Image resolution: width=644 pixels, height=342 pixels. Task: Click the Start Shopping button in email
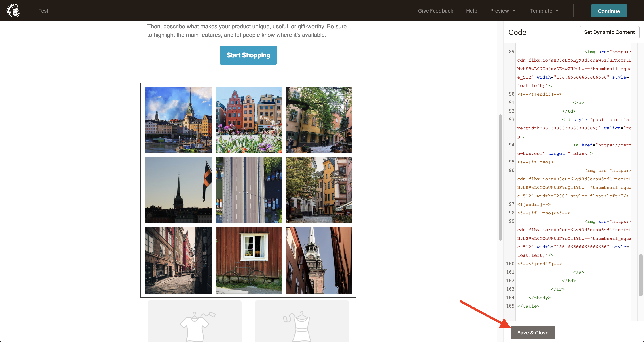248,55
